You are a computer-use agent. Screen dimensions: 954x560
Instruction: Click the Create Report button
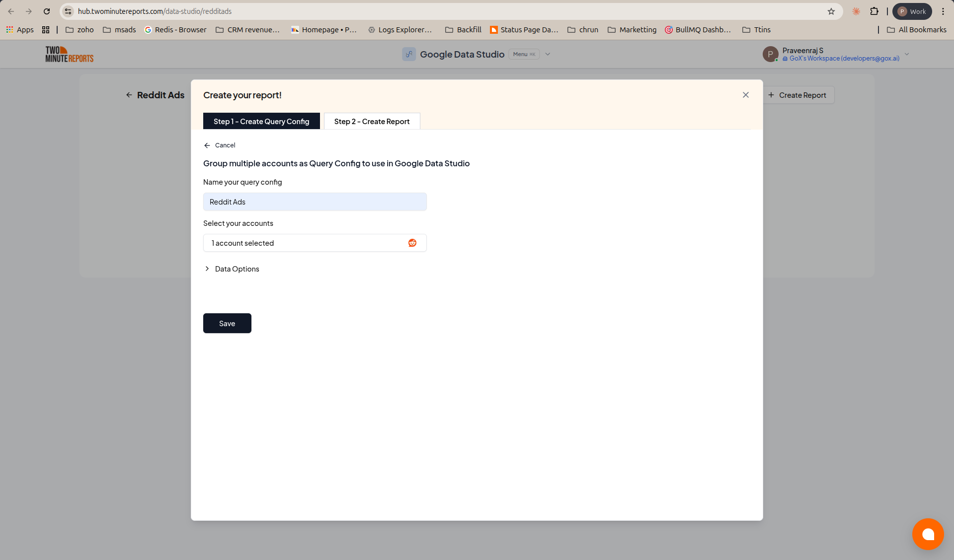(x=797, y=95)
